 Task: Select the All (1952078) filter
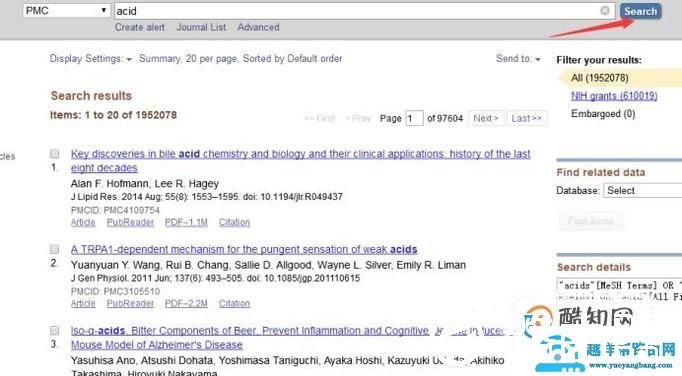(599, 78)
